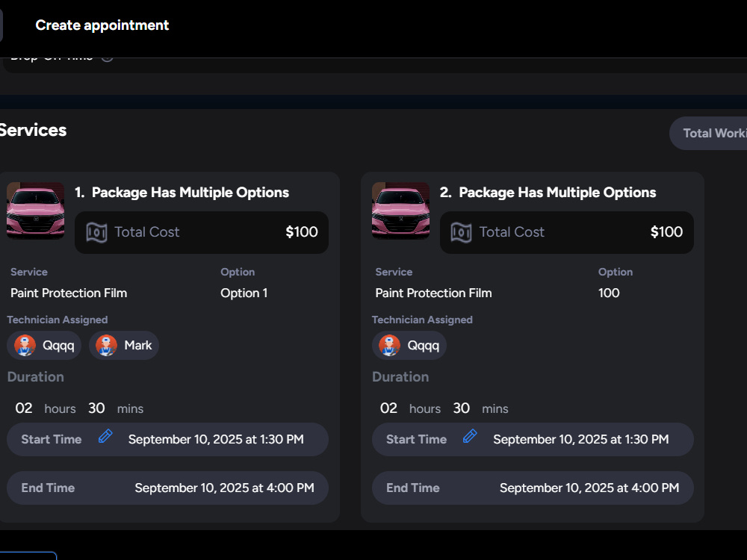This screenshot has width=747, height=560.
Task: Edit start time for second package
Action: tap(470, 436)
